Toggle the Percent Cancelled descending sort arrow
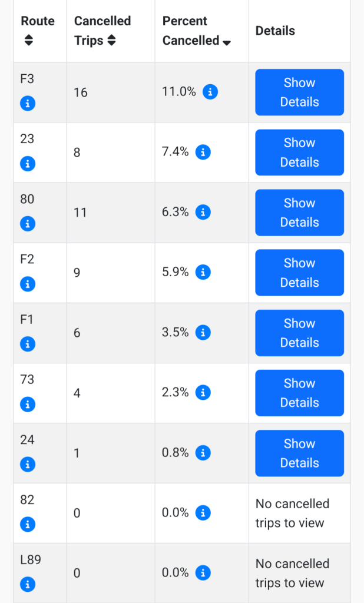This screenshot has width=364, height=603. click(227, 42)
